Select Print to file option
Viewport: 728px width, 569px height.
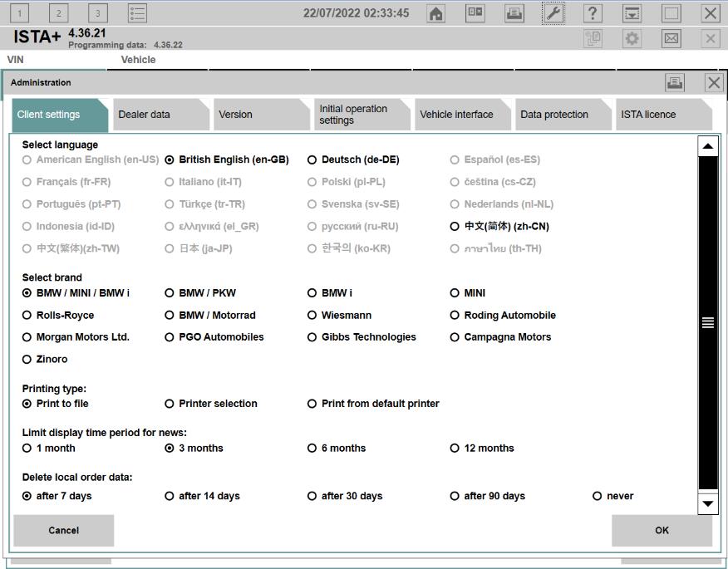56,404
